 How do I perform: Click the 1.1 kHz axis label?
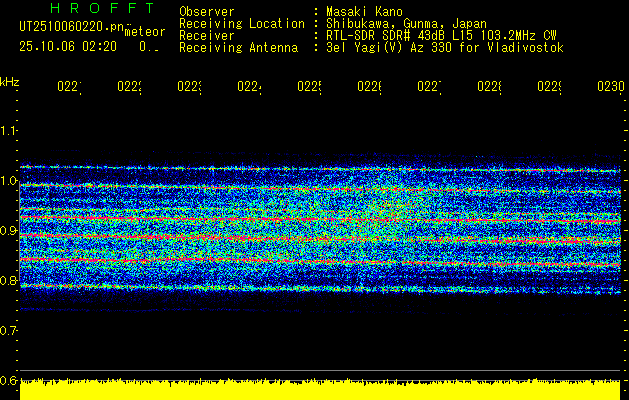[x=8, y=131]
